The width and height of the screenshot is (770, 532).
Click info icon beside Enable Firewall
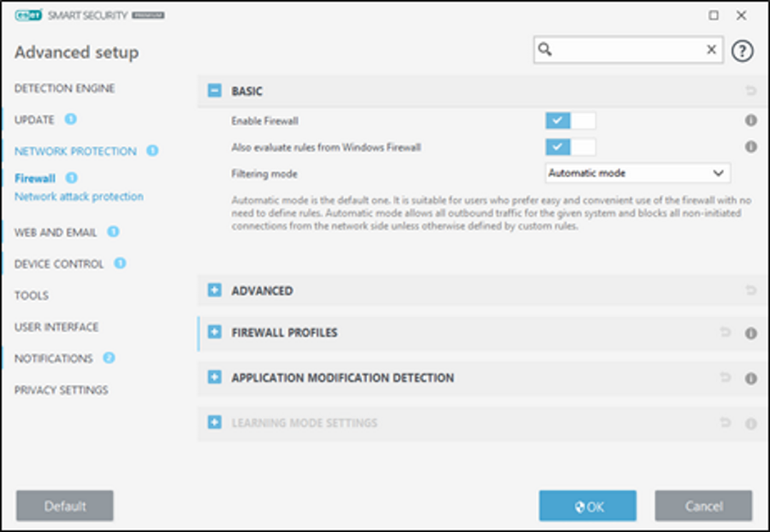750,121
